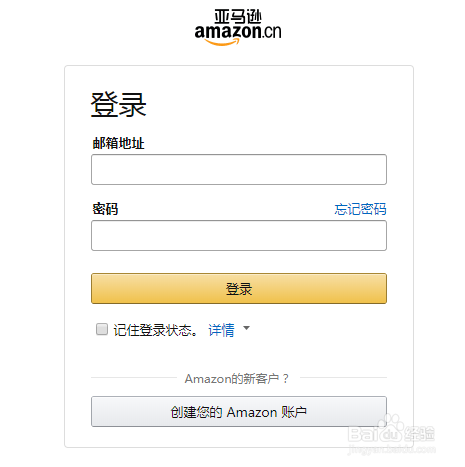Open the 详情 details popover link
Screen dimensions: 465x467
[221, 330]
